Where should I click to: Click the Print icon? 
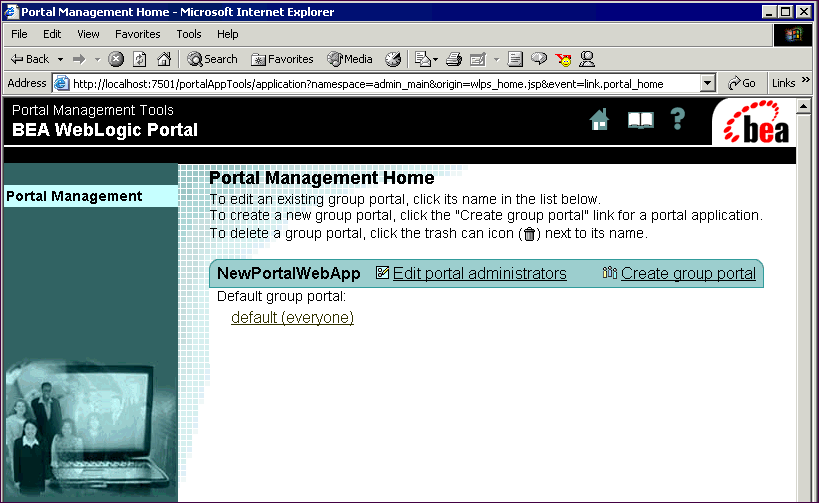click(453, 59)
